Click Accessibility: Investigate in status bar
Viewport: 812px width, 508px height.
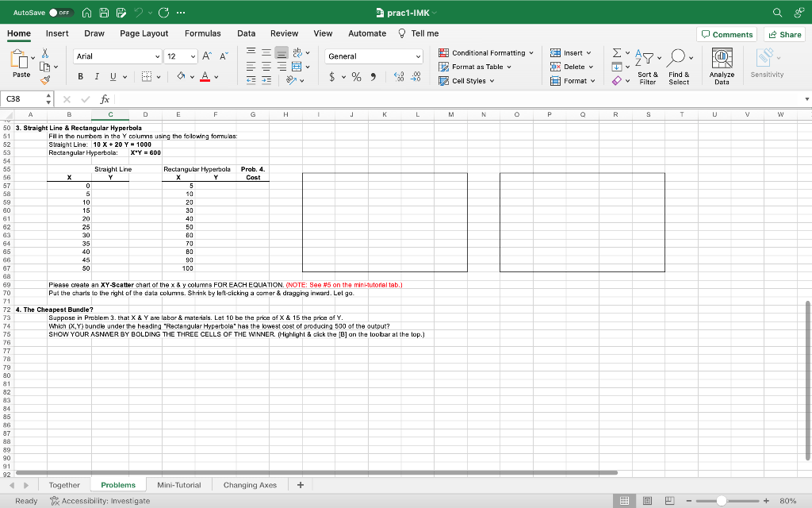click(100, 501)
